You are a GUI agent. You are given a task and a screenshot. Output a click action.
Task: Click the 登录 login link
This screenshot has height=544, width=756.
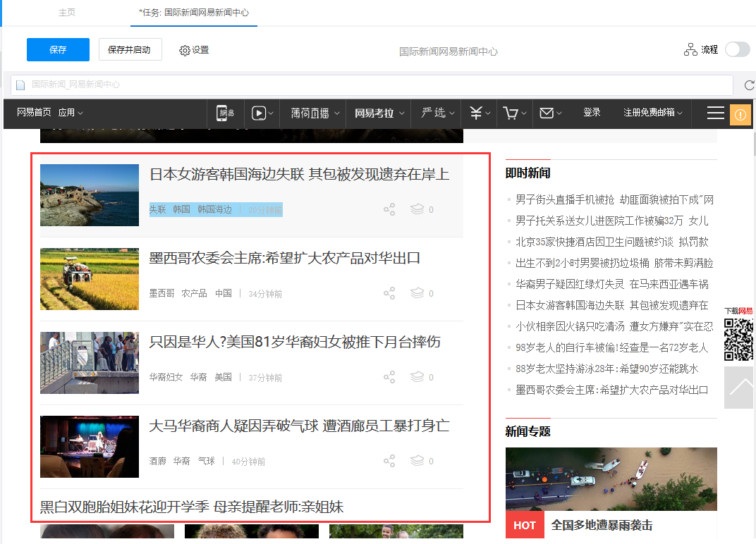(592, 112)
